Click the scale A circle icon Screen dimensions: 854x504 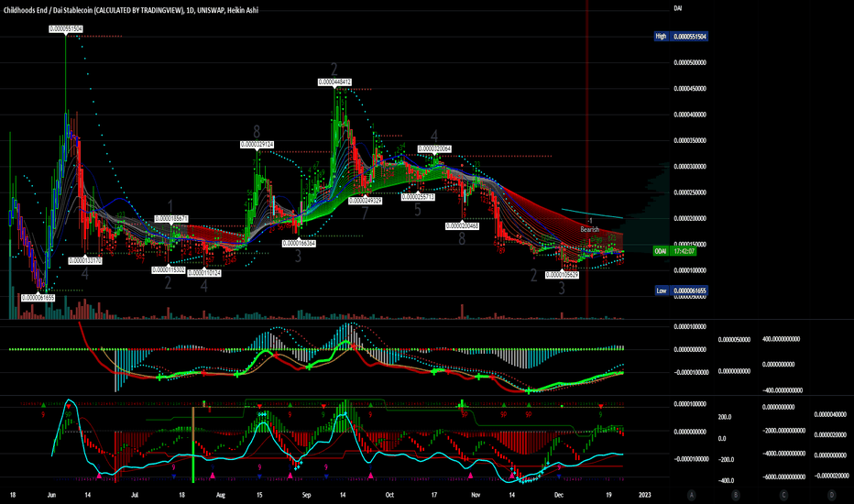(691, 495)
